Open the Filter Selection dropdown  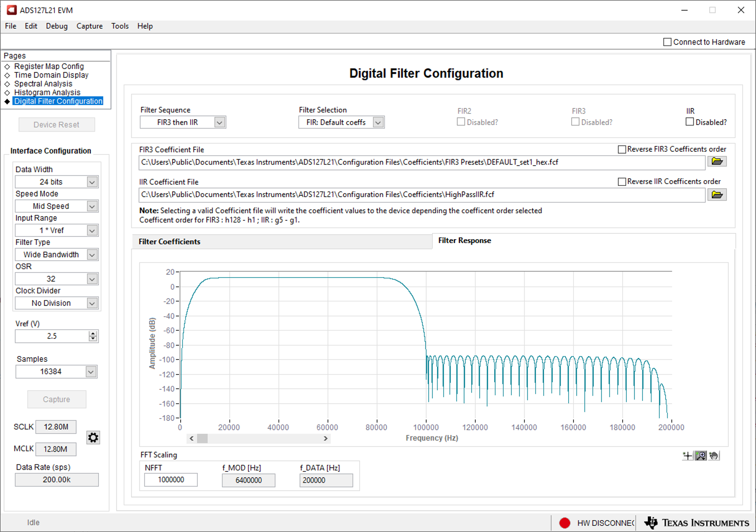click(x=378, y=122)
